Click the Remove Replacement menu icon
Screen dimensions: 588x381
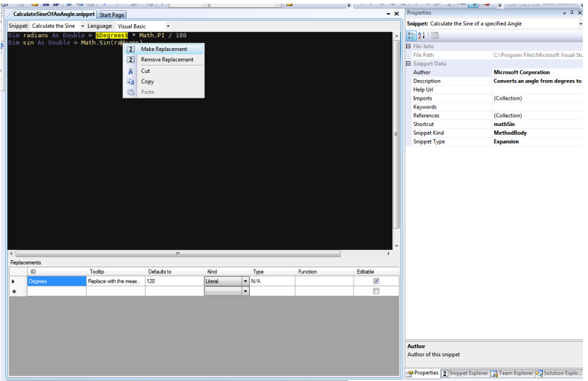click(x=130, y=60)
